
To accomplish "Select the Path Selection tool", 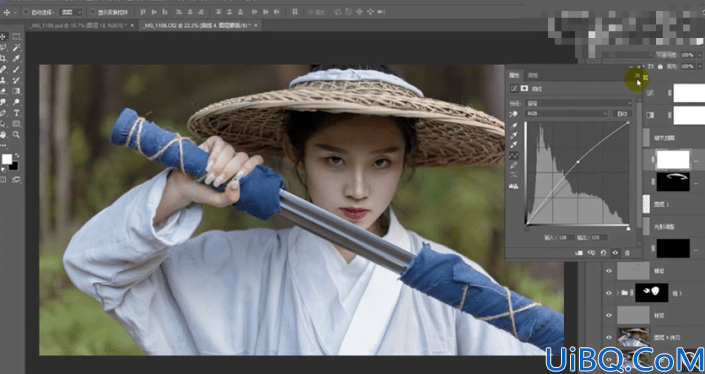I will (x=3, y=124).
